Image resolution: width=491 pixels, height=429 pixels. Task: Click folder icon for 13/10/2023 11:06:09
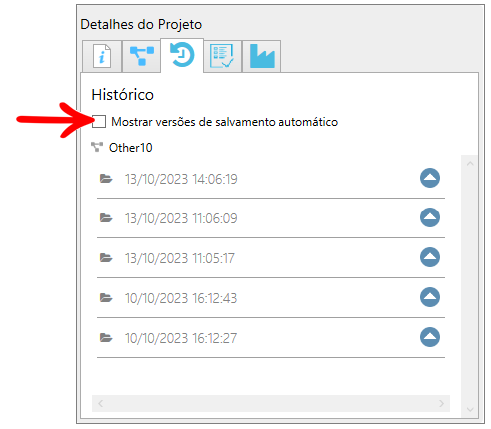point(106,218)
